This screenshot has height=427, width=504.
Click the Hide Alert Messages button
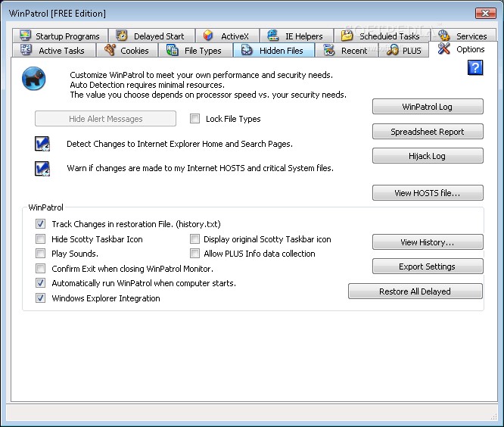[x=105, y=119]
